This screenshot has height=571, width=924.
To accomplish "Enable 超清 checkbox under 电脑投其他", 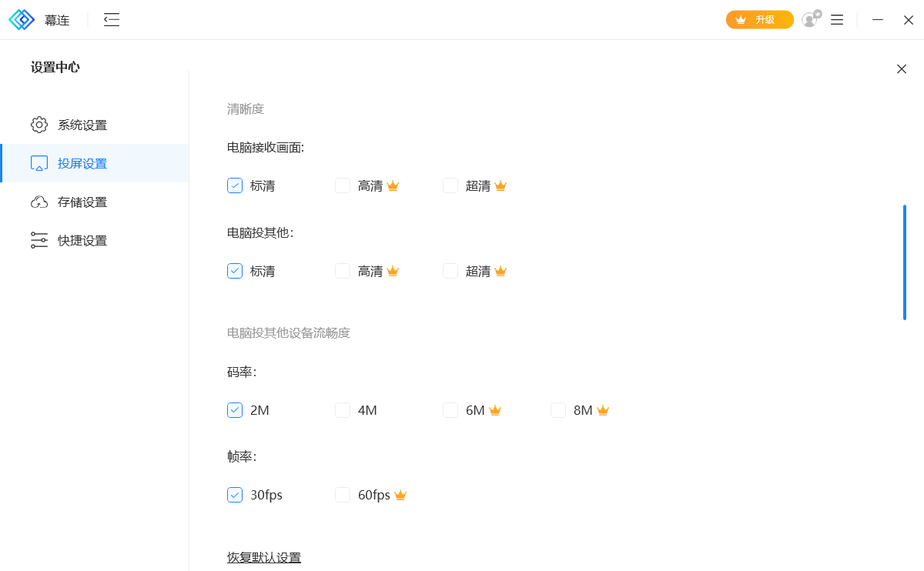I will click(x=450, y=271).
